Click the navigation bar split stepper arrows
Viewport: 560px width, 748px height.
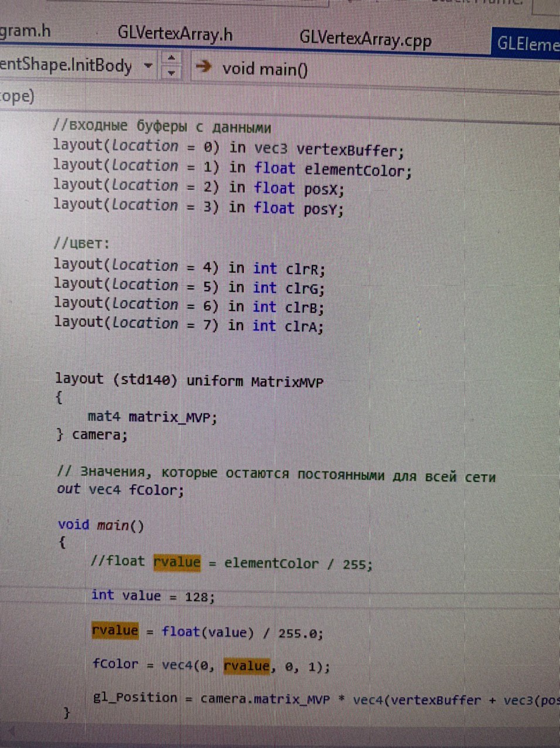coord(171,66)
